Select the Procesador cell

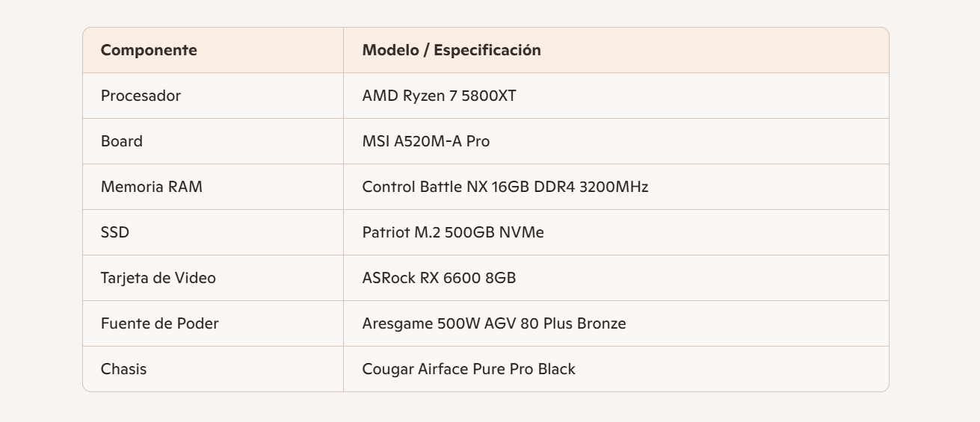(x=141, y=96)
